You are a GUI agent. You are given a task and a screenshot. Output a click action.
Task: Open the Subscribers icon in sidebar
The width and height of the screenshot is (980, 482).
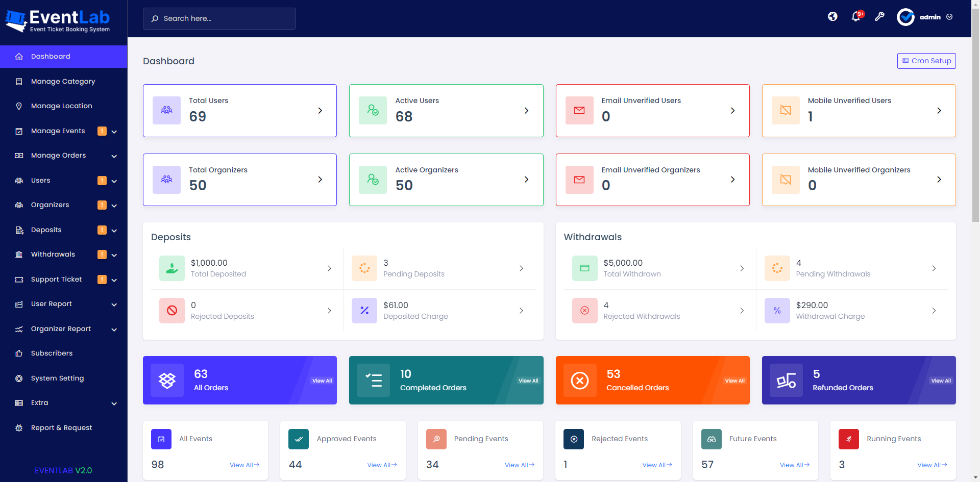coord(19,353)
